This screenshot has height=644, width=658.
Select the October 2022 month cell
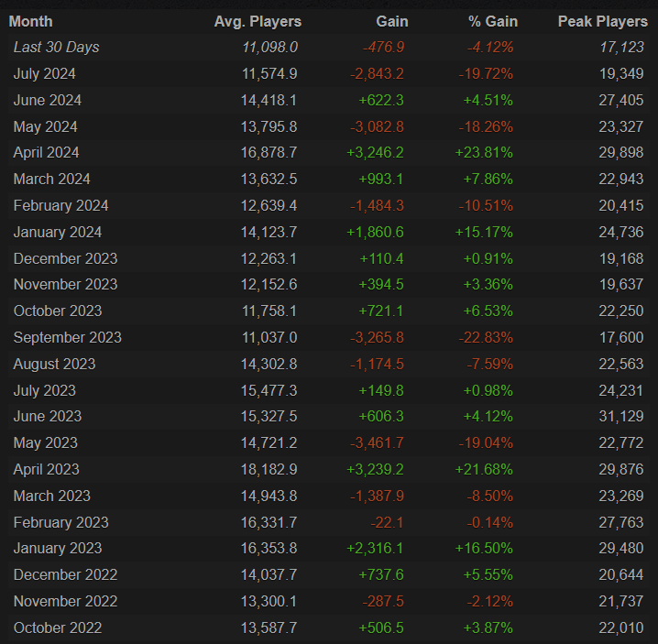[x=58, y=628]
